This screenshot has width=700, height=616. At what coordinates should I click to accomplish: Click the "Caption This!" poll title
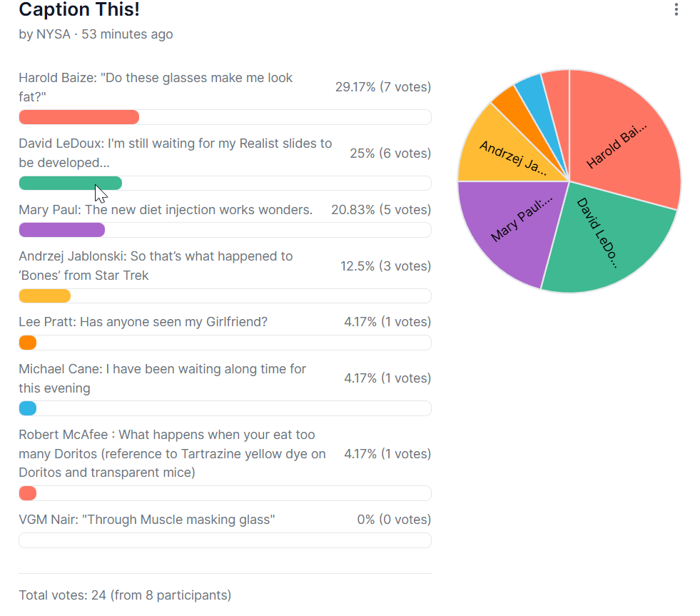point(78,9)
